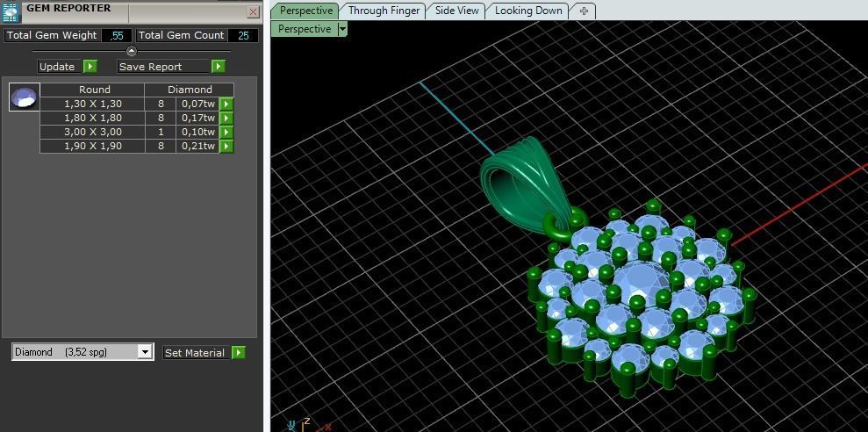
Task: Click green arrow for 1,80 X 1,80 row
Action: click(x=226, y=118)
